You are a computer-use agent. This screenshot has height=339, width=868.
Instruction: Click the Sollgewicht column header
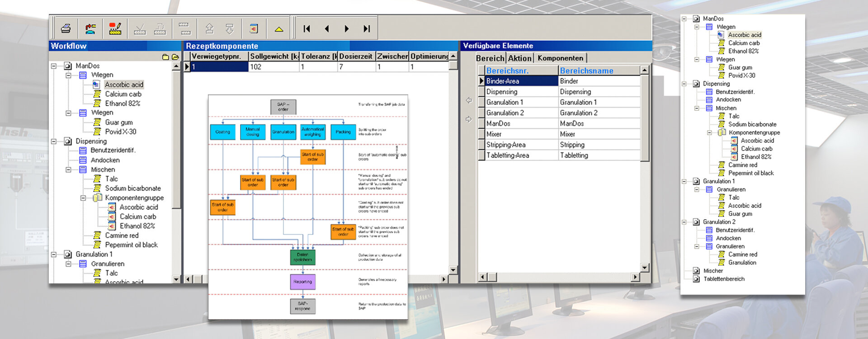(274, 56)
